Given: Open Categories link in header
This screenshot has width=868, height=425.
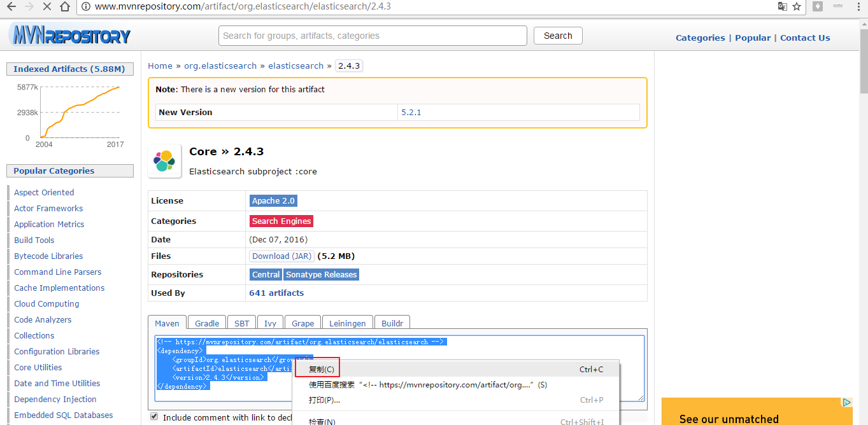Looking at the screenshot, I should 700,38.
